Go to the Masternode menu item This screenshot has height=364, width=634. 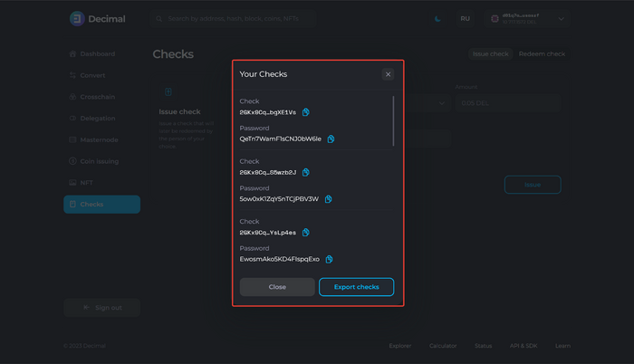[x=101, y=139]
